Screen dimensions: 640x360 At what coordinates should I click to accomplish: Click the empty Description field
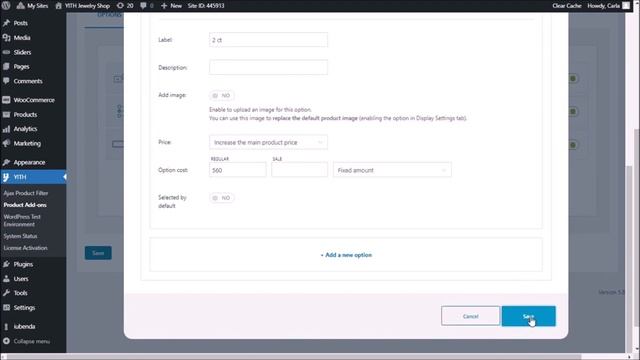(x=268, y=67)
